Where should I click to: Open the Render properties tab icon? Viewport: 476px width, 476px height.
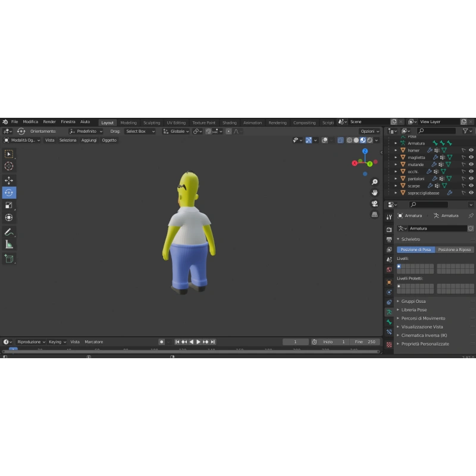[389, 230]
